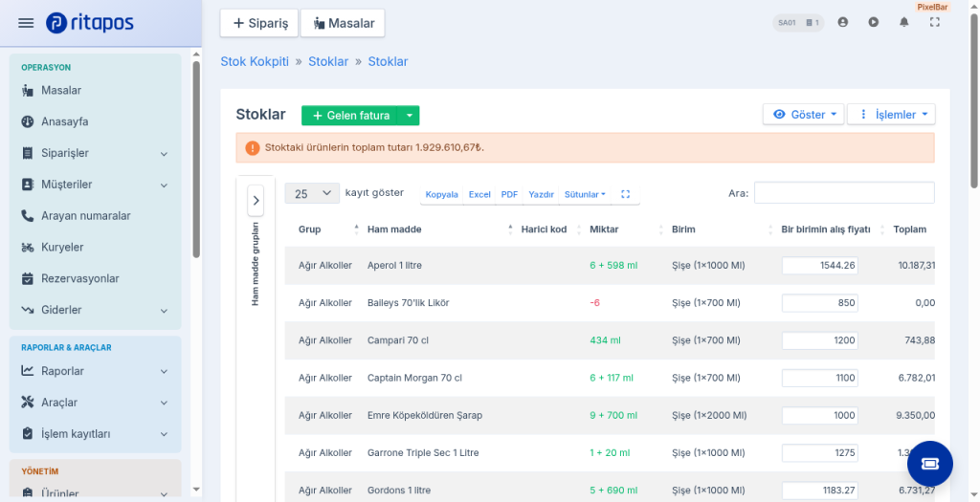Viewport: 980px width, 502px height.
Task: Open Gelen fatura dropdown arrow
Action: [x=409, y=116]
